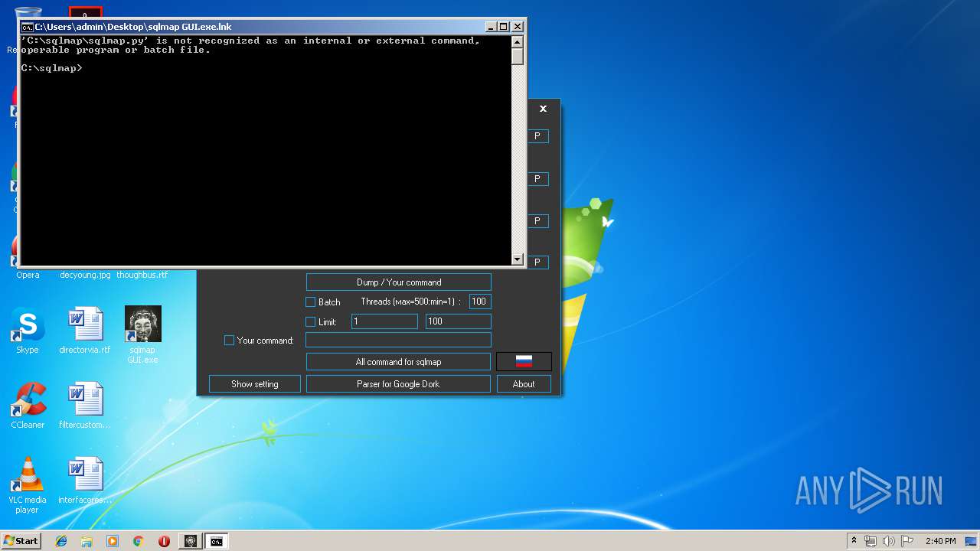Open Internet Explorer from taskbar

click(61, 541)
